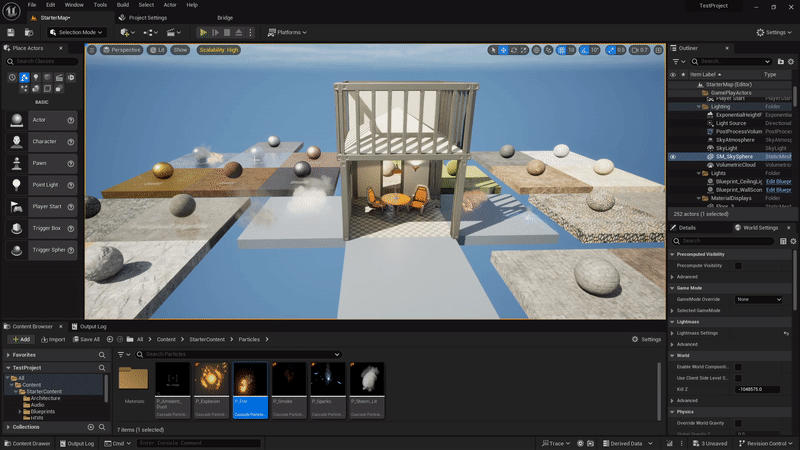800x450 pixels.
Task: Open the Selection Mode dropdown
Action: (77, 32)
